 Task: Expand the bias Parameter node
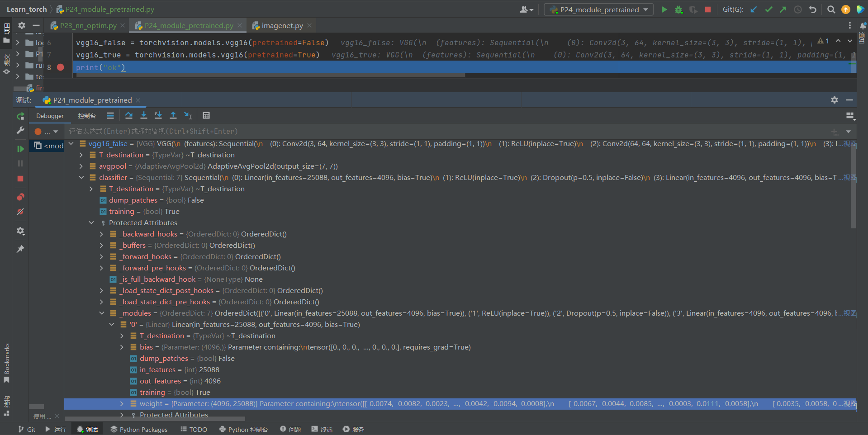click(122, 347)
